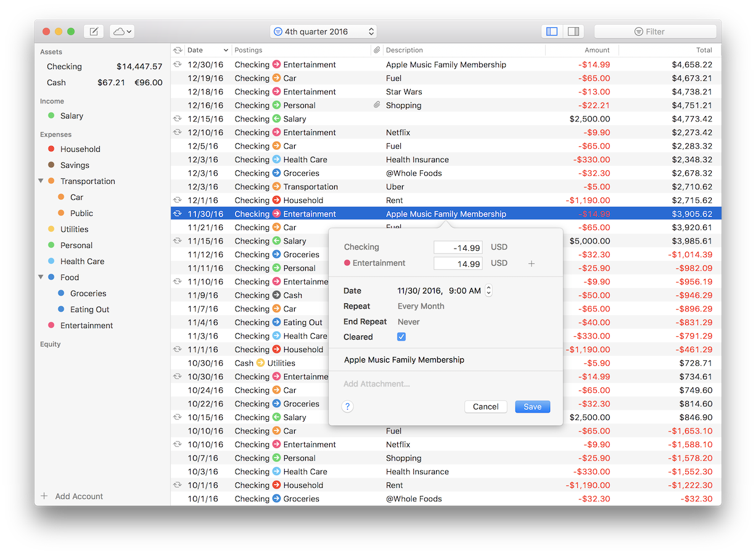Click the green arrow in 12/15/16 Salary posting
Screen dimensions: 756x555
coord(276,119)
